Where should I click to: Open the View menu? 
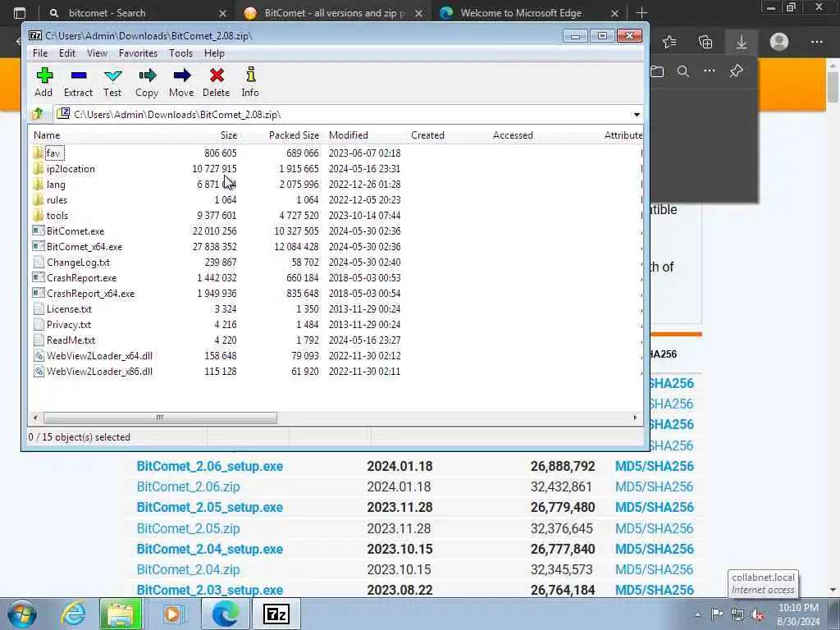pyautogui.click(x=97, y=53)
